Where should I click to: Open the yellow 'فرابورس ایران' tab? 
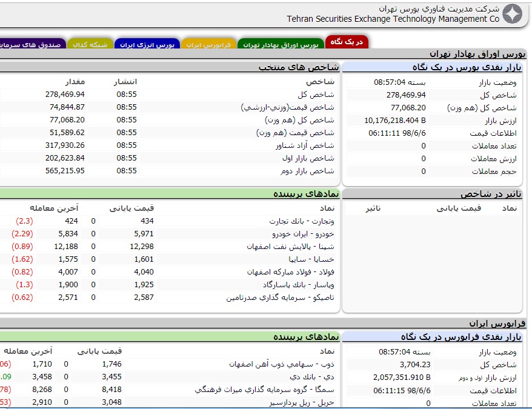(x=208, y=44)
